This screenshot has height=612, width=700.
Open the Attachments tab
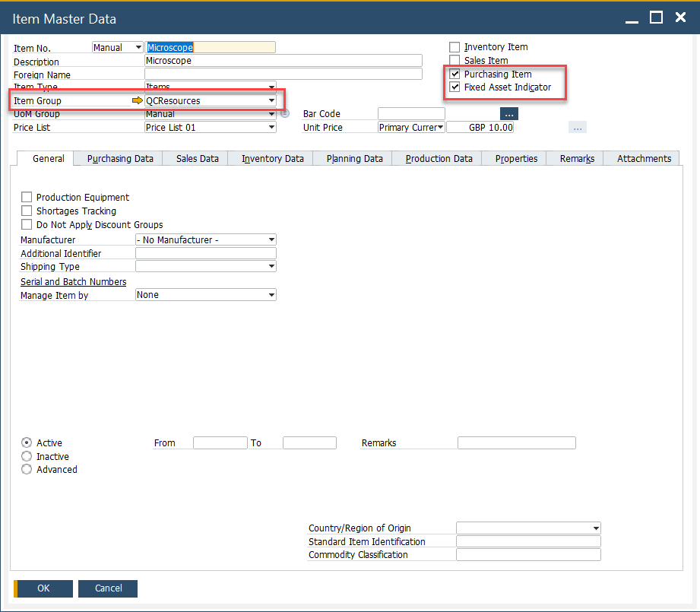(644, 158)
